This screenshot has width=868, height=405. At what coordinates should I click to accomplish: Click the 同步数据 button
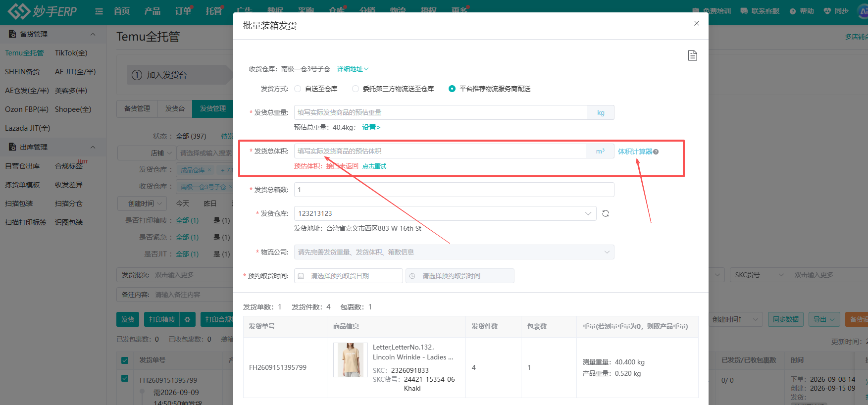tap(786, 319)
